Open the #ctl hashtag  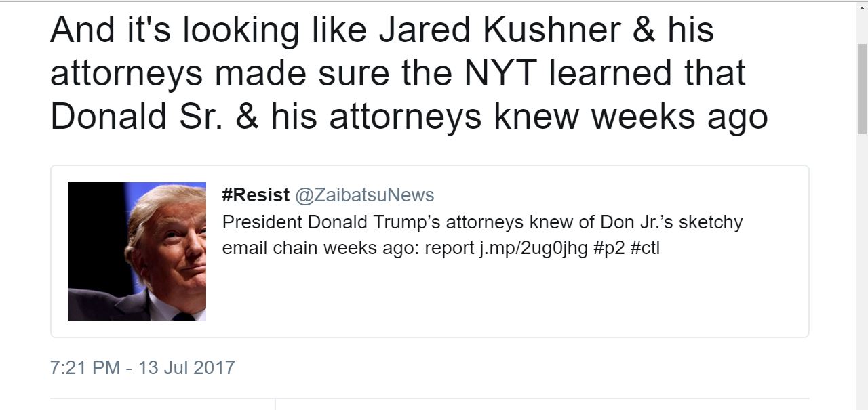(x=645, y=248)
